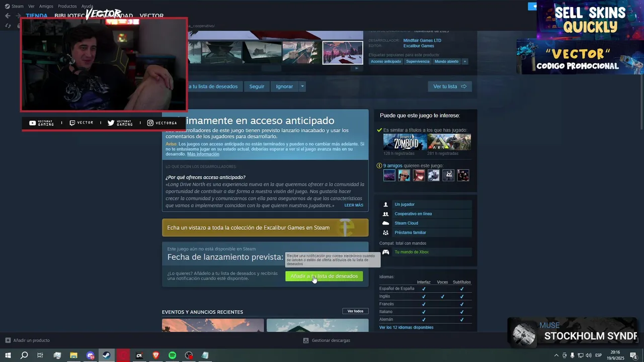The image size is (644, 362).
Task: Click the red app icon next to Steam on taskbar
Action: coord(123,355)
